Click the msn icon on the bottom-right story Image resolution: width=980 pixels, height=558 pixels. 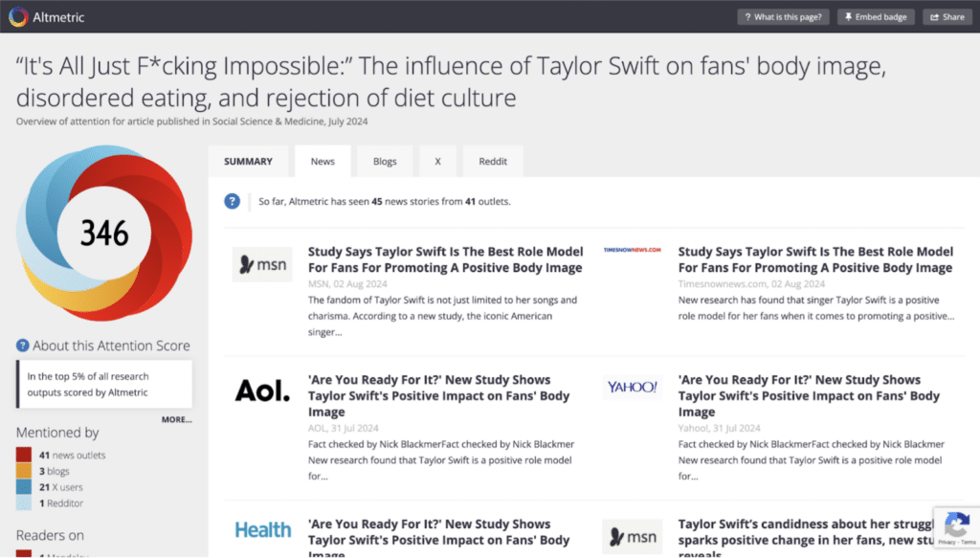632,535
